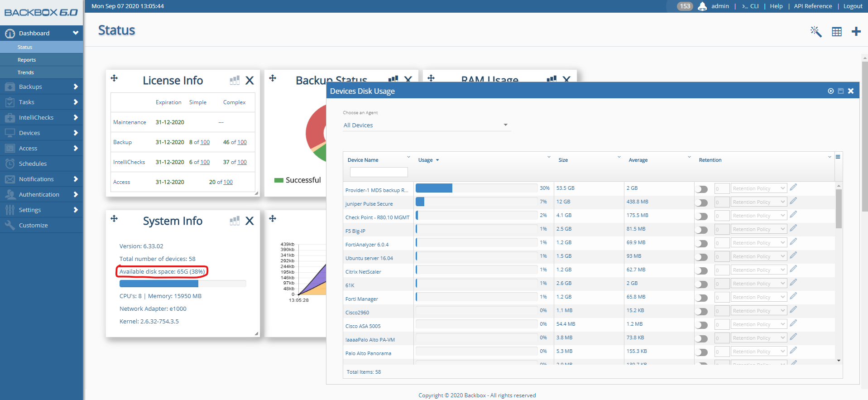Click the plus icon to add a widget
Viewport: 868px width, 400px height.
pyautogui.click(x=856, y=32)
